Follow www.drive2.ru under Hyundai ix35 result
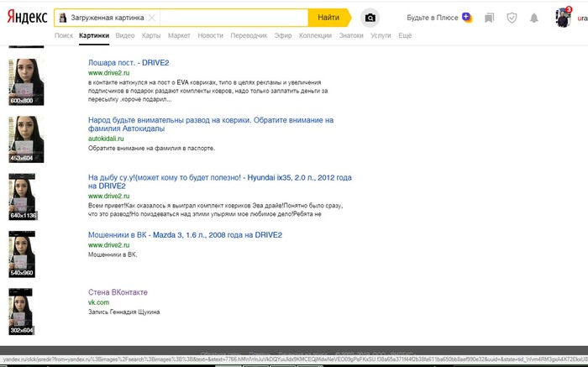 [108, 196]
